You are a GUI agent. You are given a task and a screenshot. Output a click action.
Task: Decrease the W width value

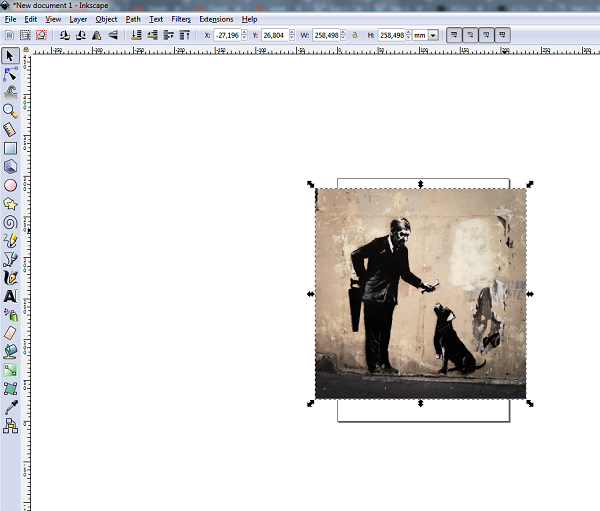coord(343,38)
